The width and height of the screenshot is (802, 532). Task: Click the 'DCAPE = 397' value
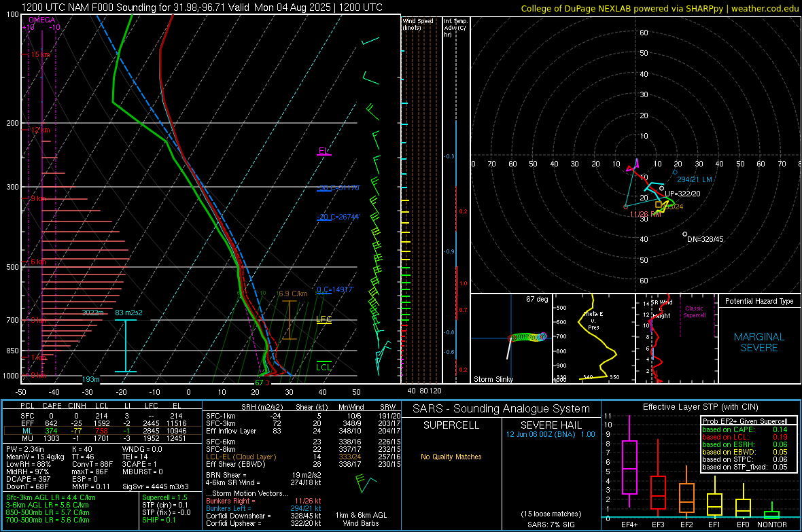coord(28,479)
